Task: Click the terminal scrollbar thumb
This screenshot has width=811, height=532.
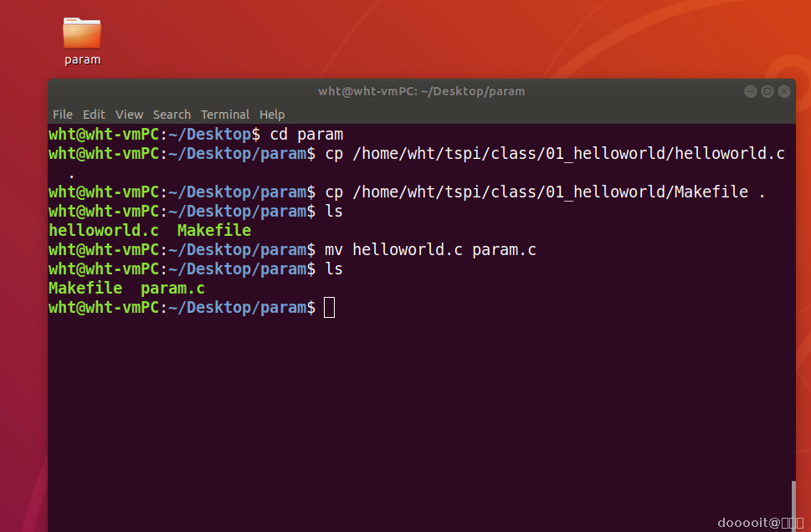Action: 793,504
